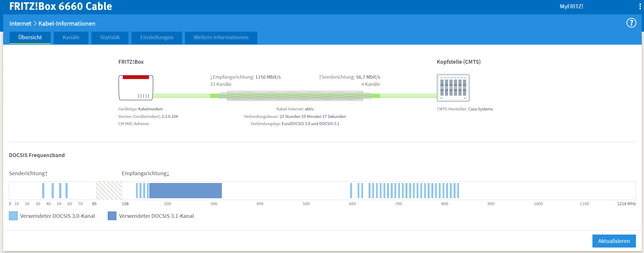This screenshot has height=253, width=644.
Task: Click the Empfangsrichtung↓ label above the band
Action: [x=146, y=173]
